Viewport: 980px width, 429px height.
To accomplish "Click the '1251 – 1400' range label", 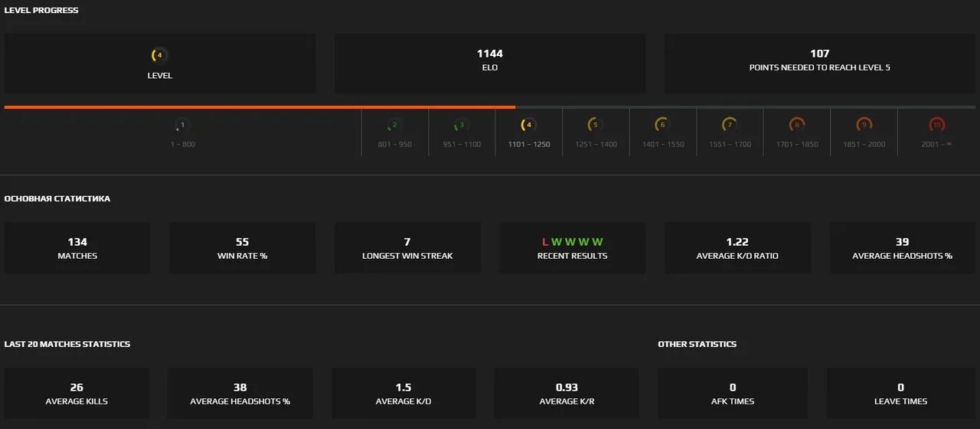I will (596, 145).
